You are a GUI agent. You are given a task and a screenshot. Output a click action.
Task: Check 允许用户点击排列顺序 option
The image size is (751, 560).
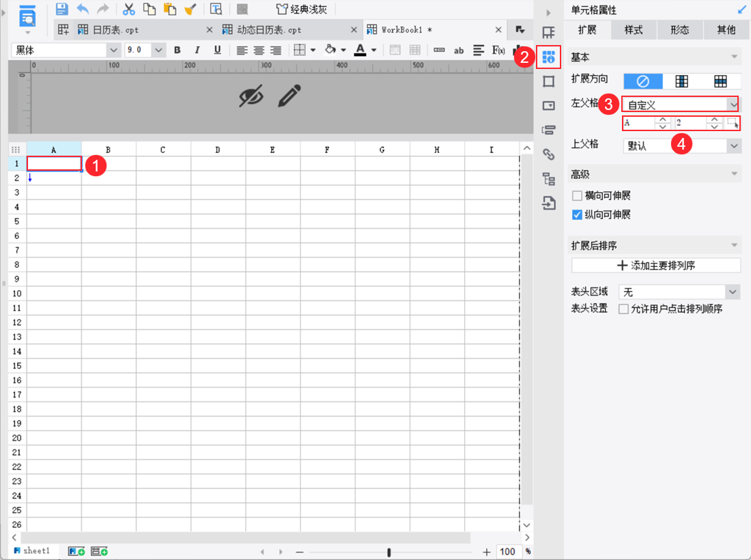[623, 309]
